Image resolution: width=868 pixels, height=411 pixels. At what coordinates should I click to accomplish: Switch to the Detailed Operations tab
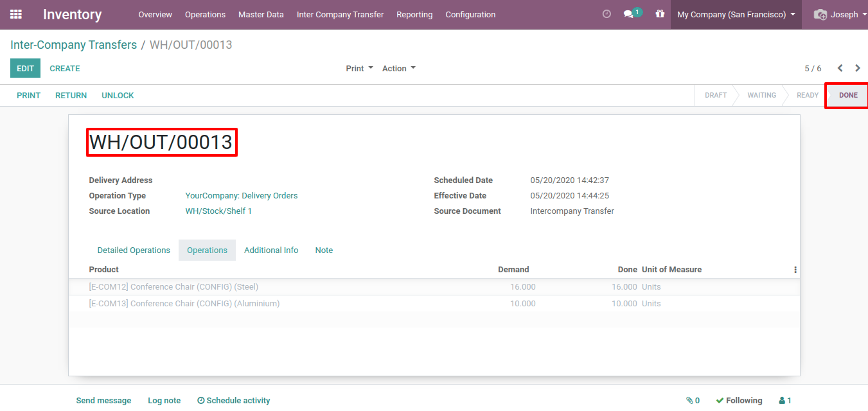(x=134, y=250)
